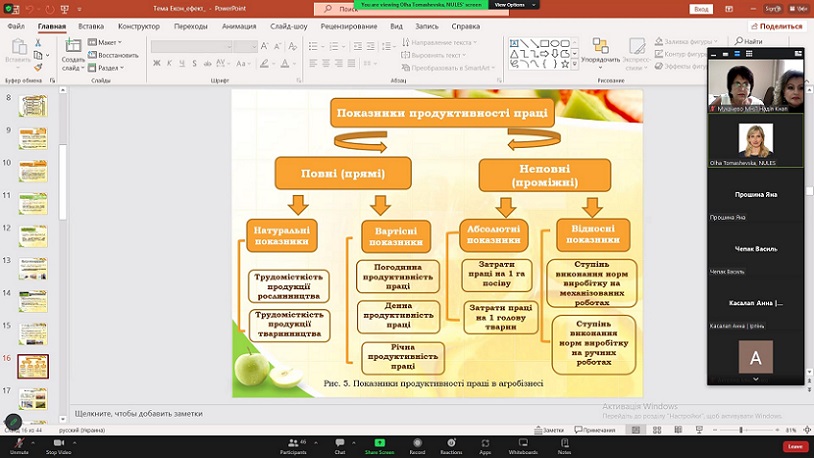Toggle center text alignment
Screen dimensions: 814x458
(x=325, y=63)
